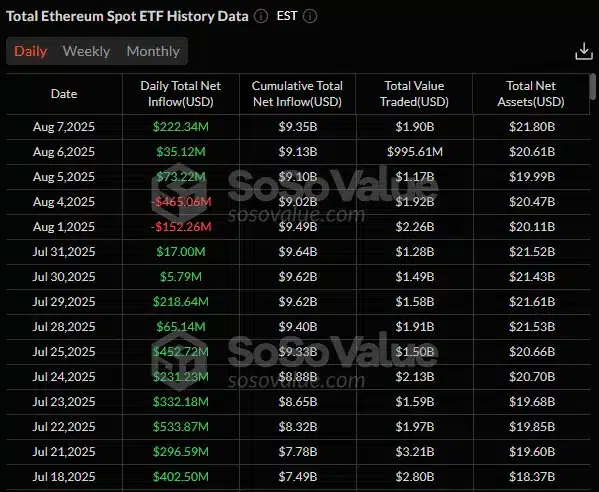The height and width of the screenshot is (492, 599).
Task: Select the Jul 25,2025 date cell
Action: pos(64,352)
